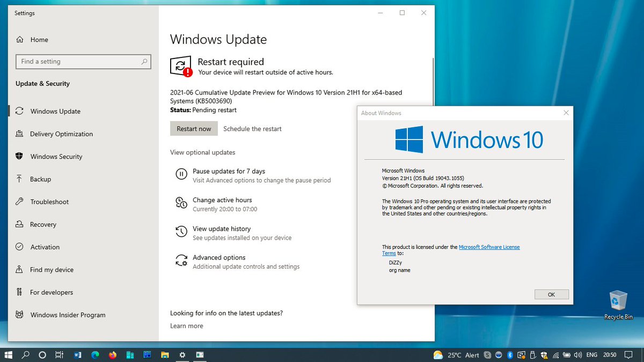This screenshot has height=362, width=644.
Task: Click Learn more link
Action: tap(187, 326)
